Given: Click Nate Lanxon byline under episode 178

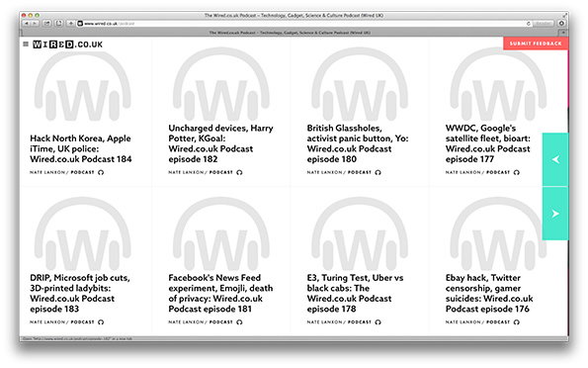Looking at the screenshot, I should [324, 322].
